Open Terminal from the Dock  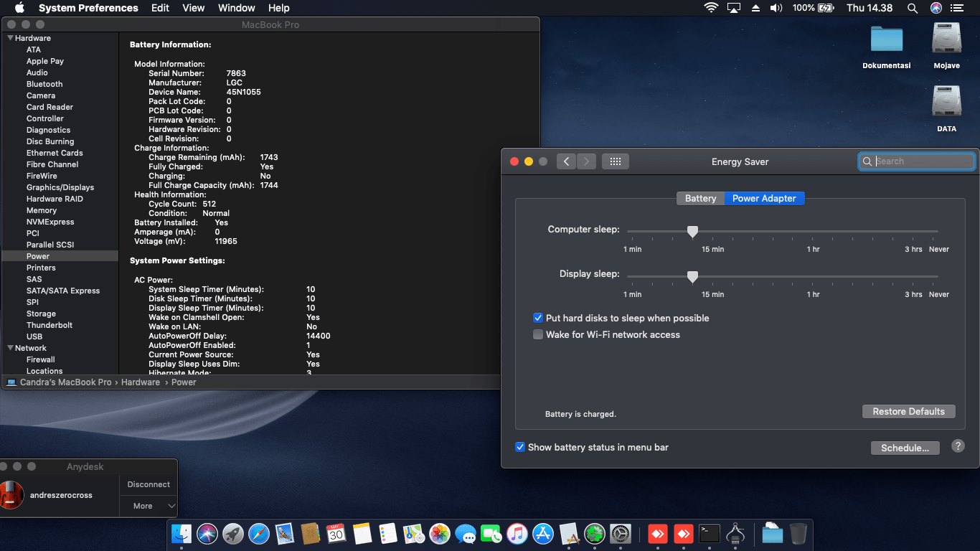[x=710, y=534]
